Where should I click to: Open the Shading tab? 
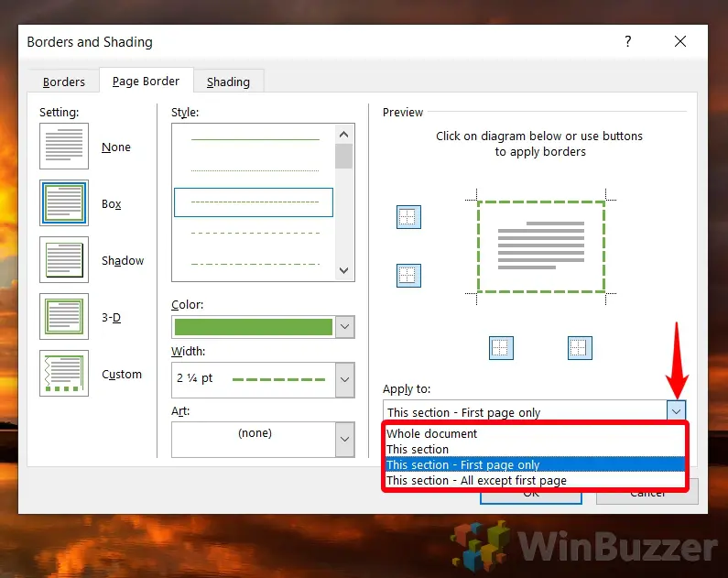tap(228, 82)
